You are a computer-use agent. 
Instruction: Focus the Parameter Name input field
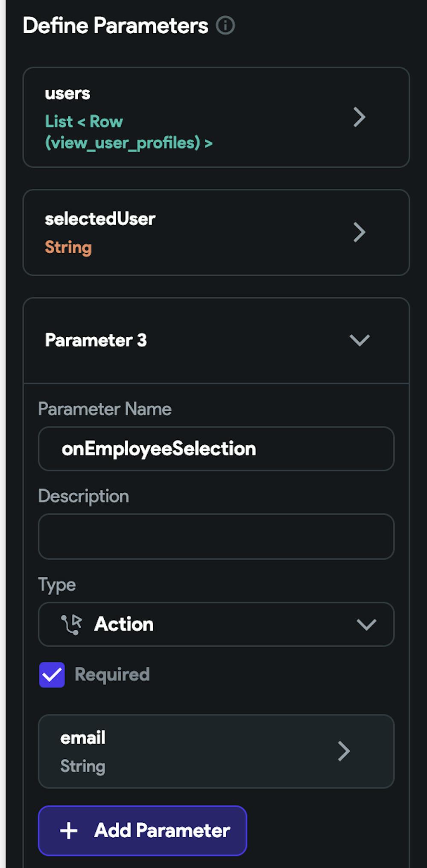(x=216, y=449)
